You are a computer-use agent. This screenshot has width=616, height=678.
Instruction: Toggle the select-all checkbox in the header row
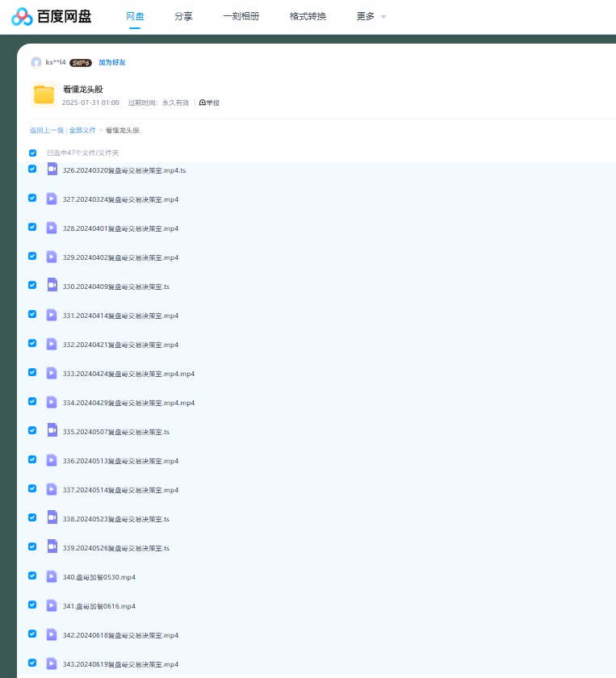[32, 153]
